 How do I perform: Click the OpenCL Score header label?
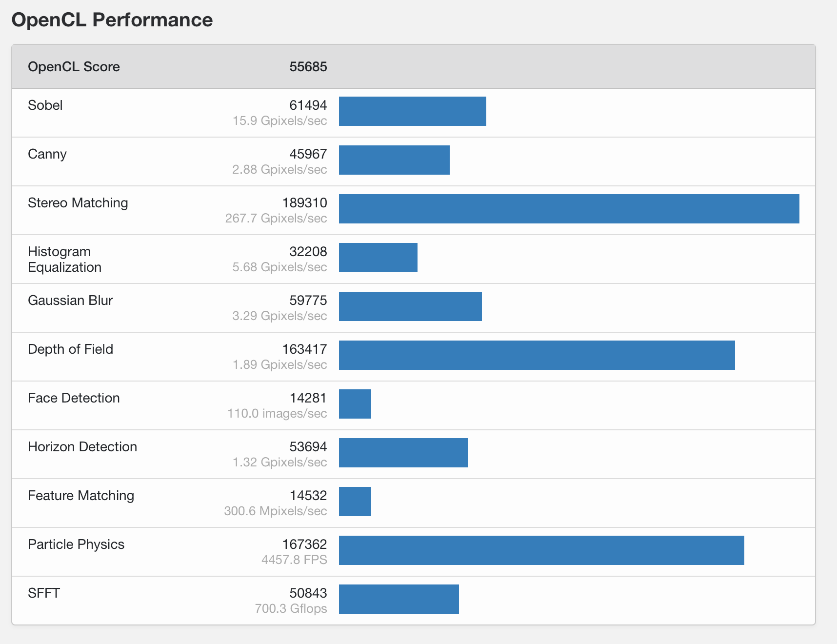click(74, 67)
